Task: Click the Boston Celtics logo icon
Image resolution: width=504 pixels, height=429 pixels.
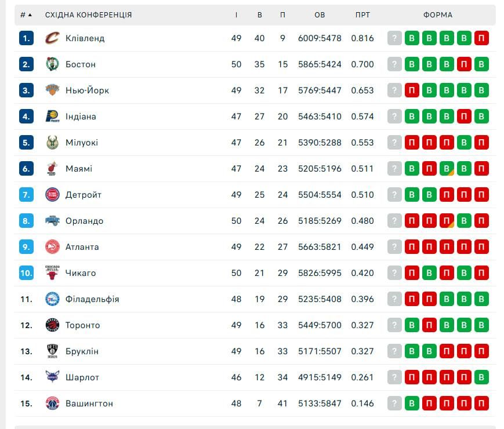Action: (52, 64)
